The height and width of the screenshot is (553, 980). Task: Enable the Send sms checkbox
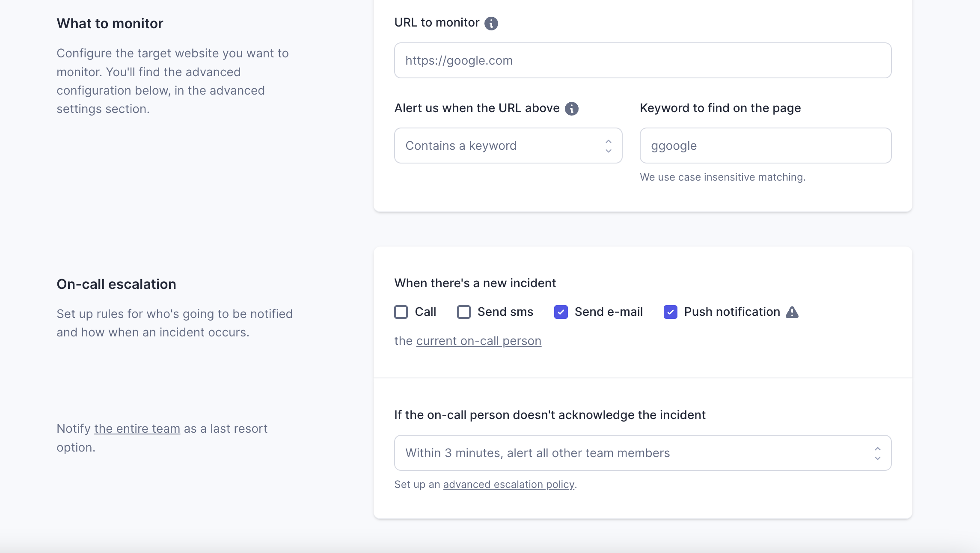point(464,312)
